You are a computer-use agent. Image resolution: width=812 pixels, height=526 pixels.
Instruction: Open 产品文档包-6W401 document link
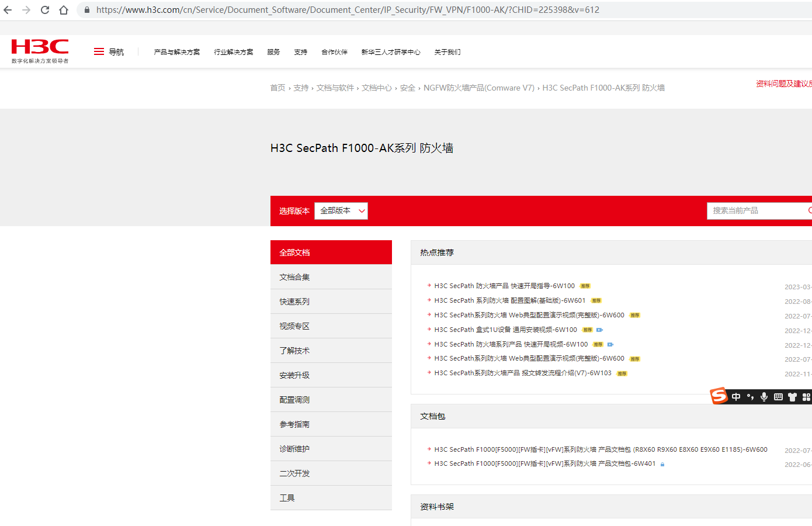[545, 463]
